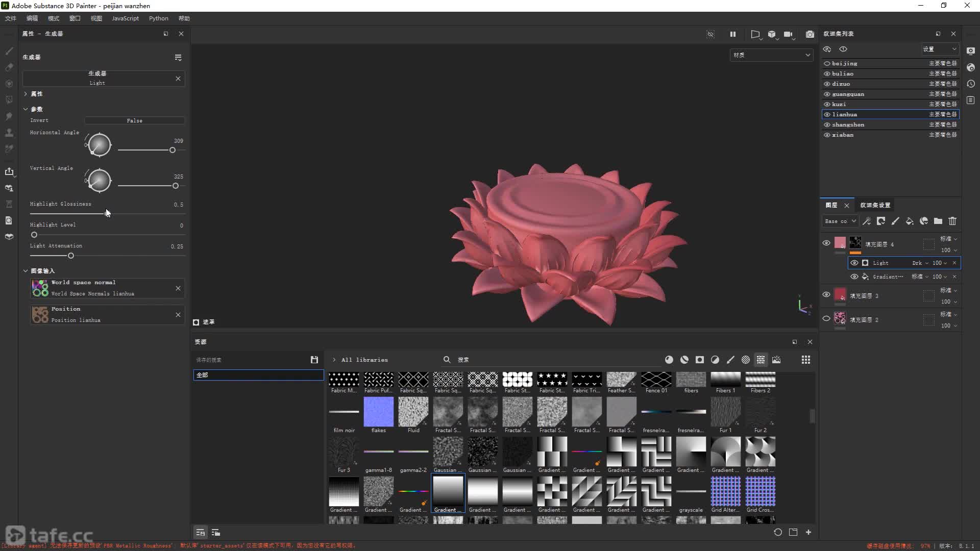Click the add effect wand icon
The height and width of the screenshot is (551, 980).
[867, 221]
